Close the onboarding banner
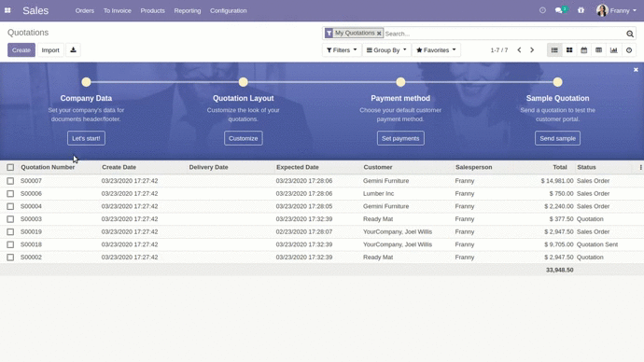The image size is (644, 362). tap(636, 70)
